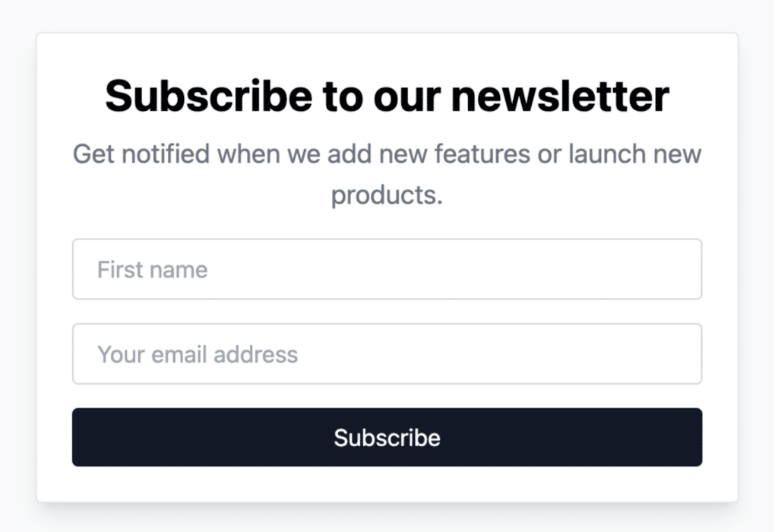Click the empty right end of First name field

coord(645,269)
